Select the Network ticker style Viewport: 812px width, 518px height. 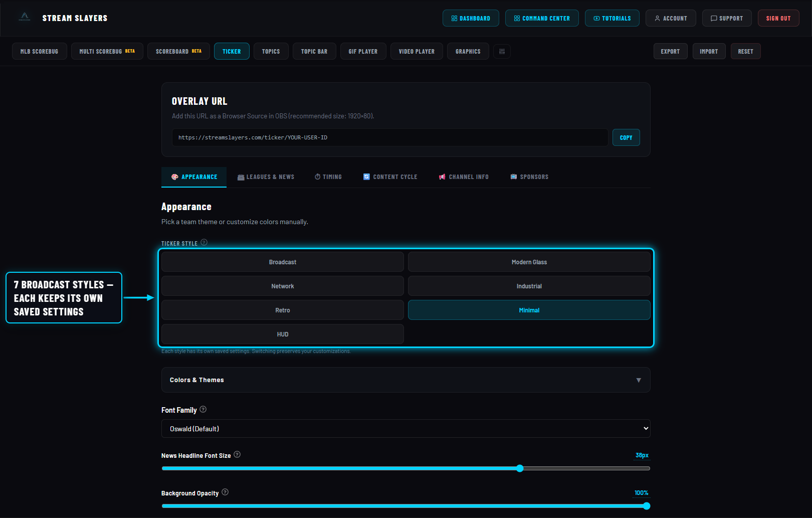point(283,286)
